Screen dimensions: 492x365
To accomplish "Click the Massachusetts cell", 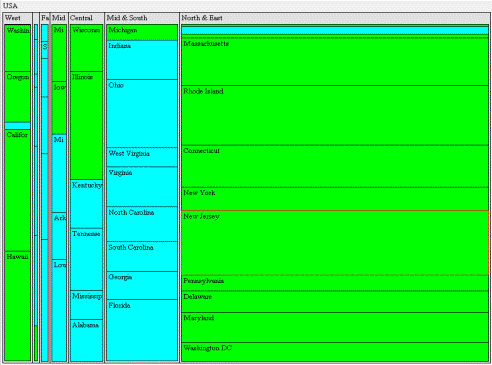I will [x=335, y=62].
